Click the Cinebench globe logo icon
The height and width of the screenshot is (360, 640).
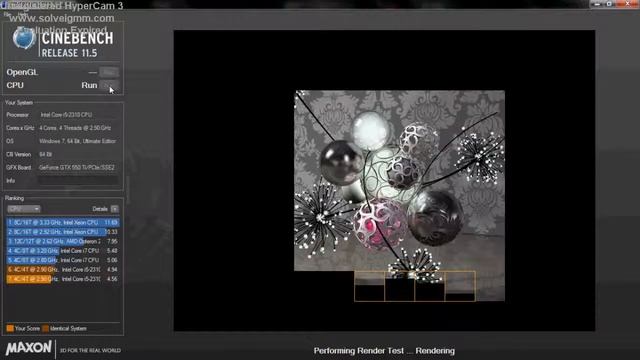tap(24, 39)
